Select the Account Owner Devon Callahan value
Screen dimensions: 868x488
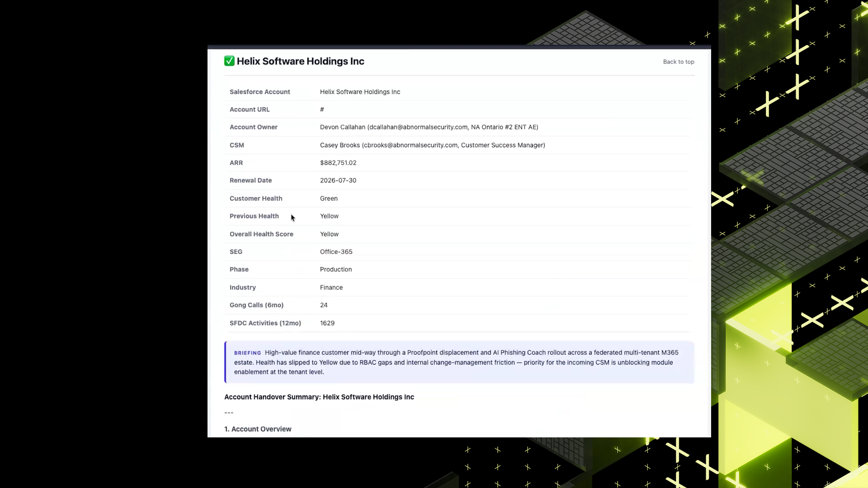tap(429, 127)
